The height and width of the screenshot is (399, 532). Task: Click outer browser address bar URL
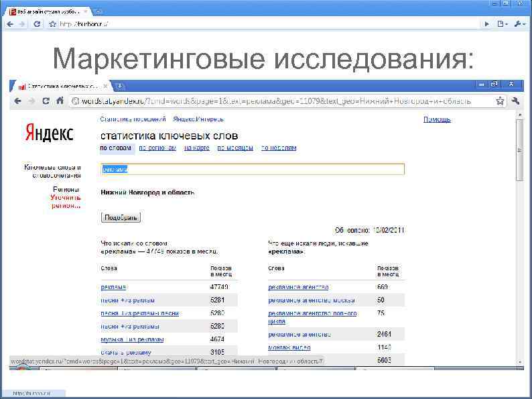click(84, 24)
